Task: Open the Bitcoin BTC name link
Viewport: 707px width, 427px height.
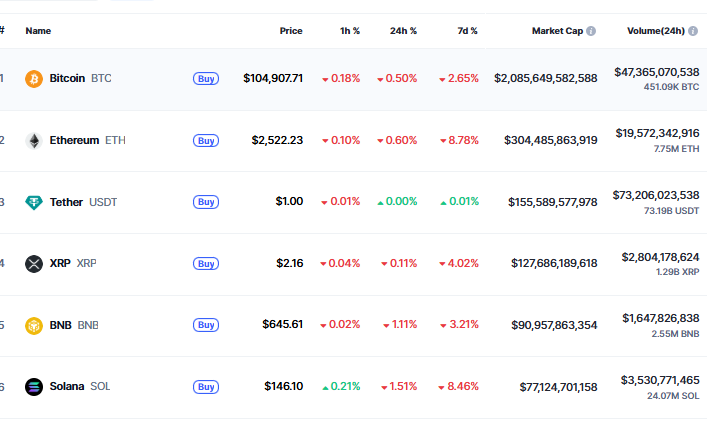Action: (x=80, y=78)
